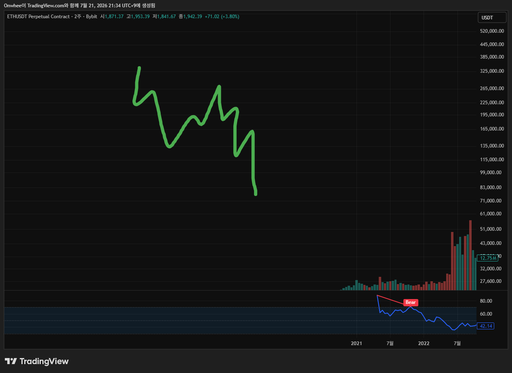The height and width of the screenshot is (373, 512).
Task: Click the low price 1,841.67
Action: (166, 16)
